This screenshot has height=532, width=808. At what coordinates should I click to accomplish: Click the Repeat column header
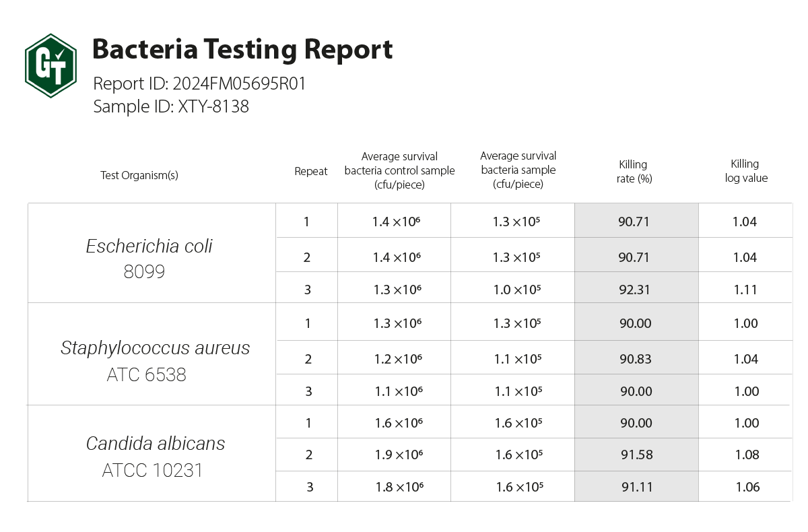(310, 171)
